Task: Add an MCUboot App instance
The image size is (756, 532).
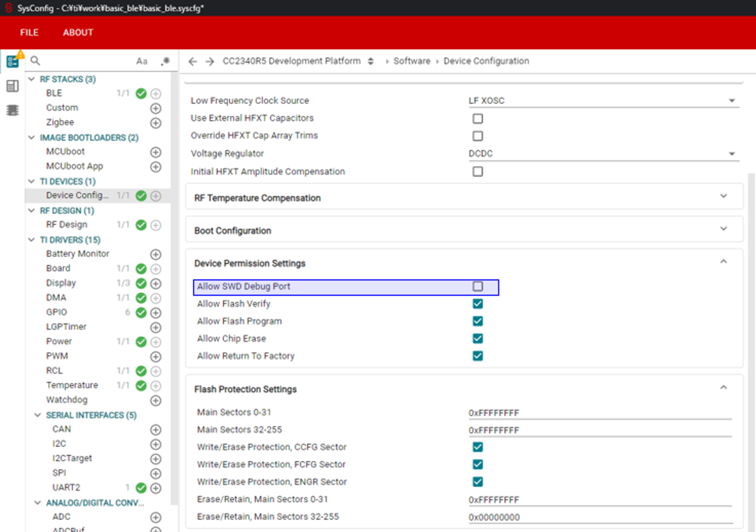Action: coord(156,167)
